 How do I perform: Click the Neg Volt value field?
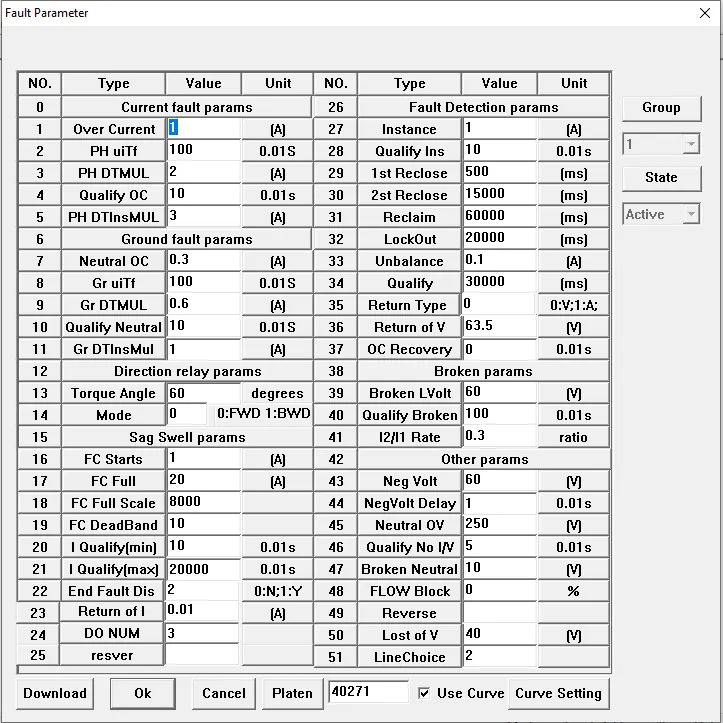(x=500, y=480)
